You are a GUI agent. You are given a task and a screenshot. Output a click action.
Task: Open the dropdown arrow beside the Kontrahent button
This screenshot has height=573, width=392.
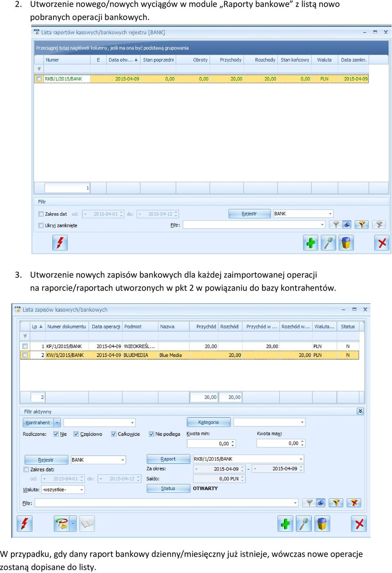[x=57, y=423]
